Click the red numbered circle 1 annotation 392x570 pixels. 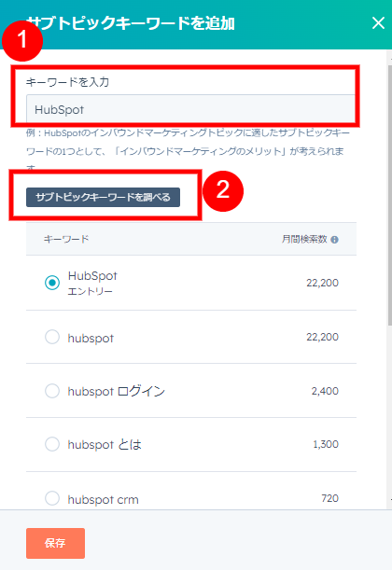click(22, 40)
